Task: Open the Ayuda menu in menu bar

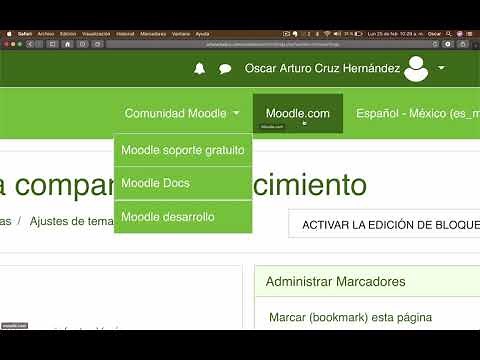Action: [202, 34]
